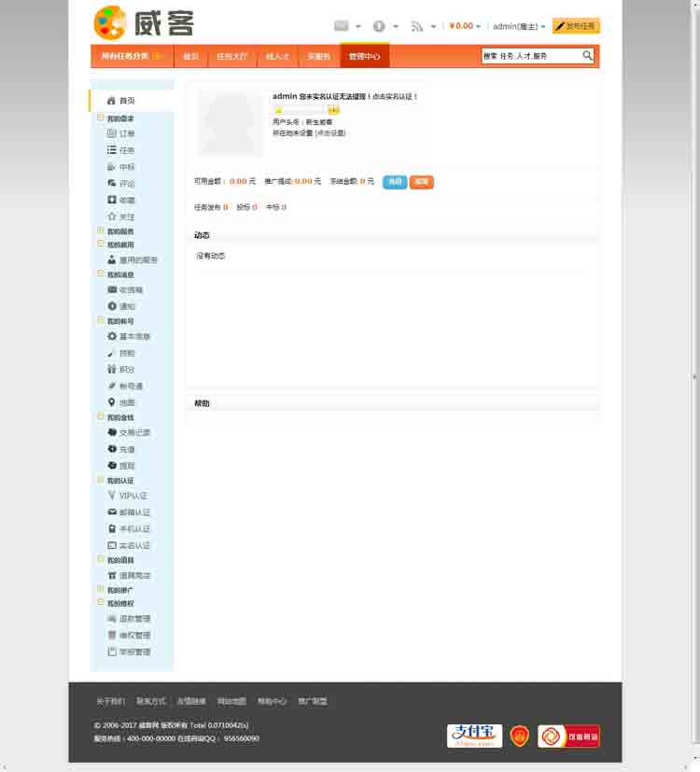Click the search magnifier icon
The image size is (700, 772).
[x=587, y=56]
